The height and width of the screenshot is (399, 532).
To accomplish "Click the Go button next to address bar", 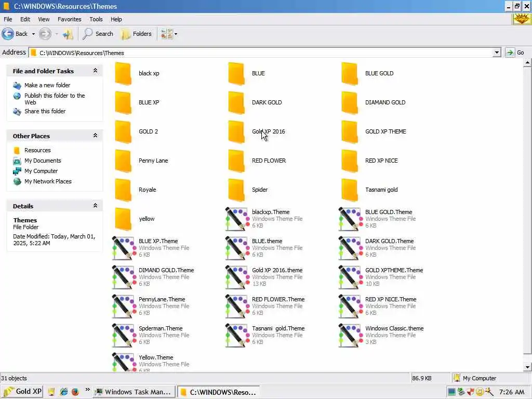I will pyautogui.click(x=515, y=52).
